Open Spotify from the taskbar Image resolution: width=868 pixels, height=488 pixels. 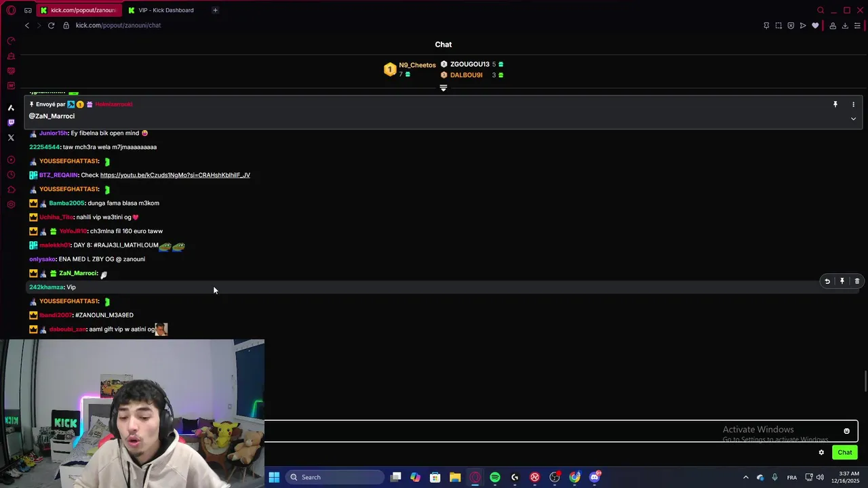point(495,477)
